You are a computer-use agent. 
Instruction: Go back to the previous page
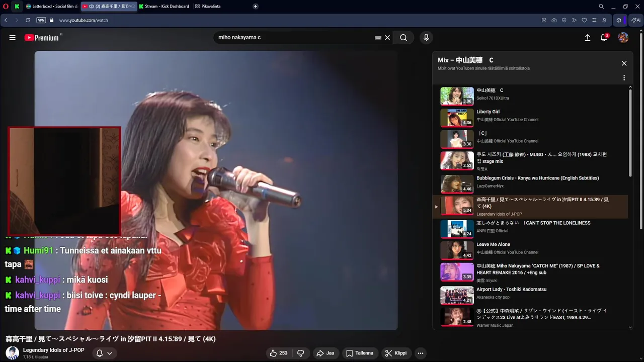coord(6,20)
